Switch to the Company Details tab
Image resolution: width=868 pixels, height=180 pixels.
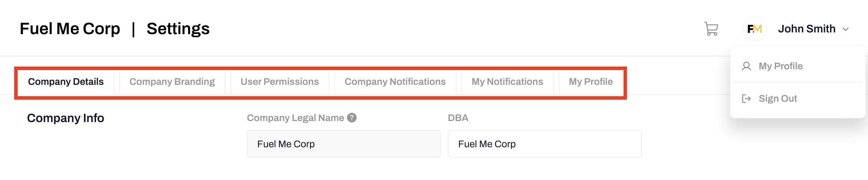pos(66,82)
